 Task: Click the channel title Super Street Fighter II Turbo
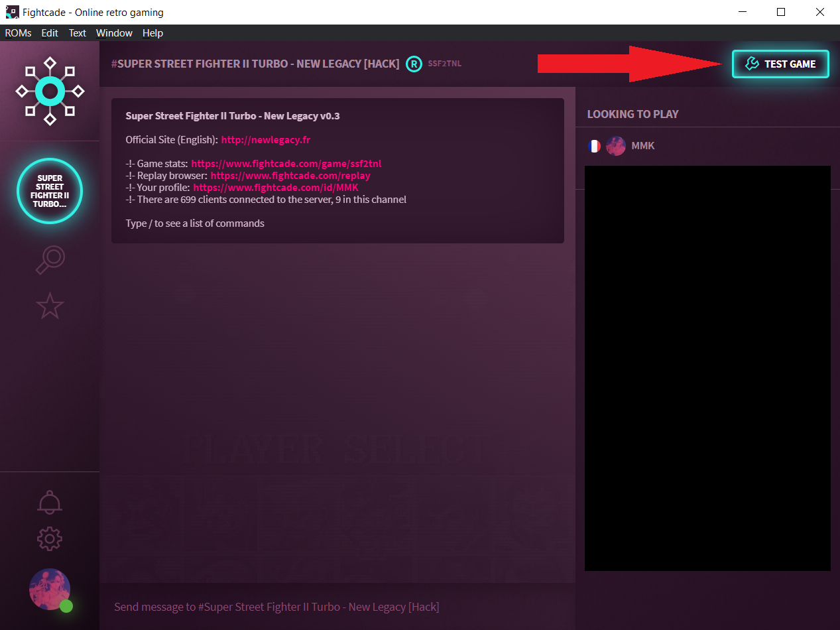[x=255, y=64]
